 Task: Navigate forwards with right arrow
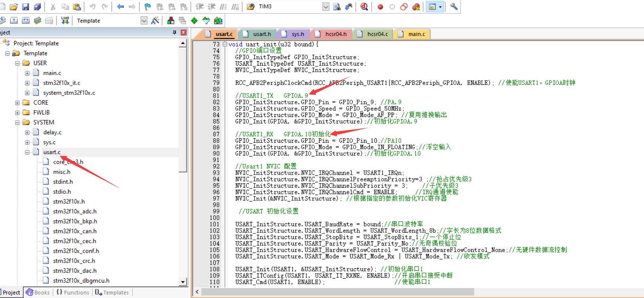(x=132, y=7)
